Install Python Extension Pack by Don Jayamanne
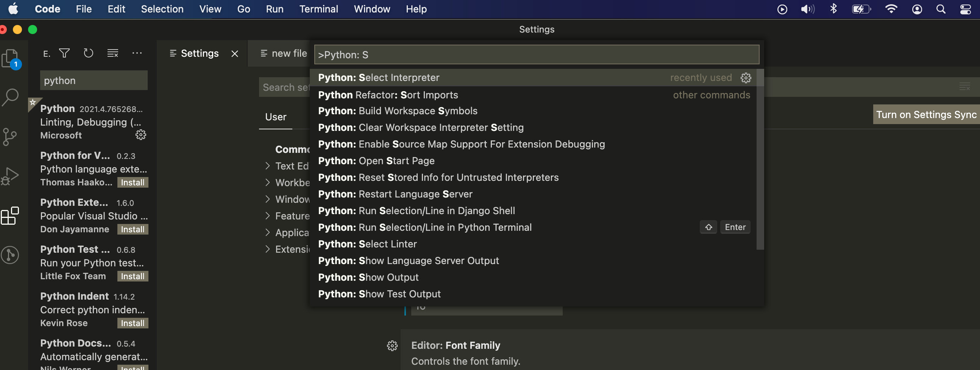The height and width of the screenshot is (370, 980). pos(133,229)
